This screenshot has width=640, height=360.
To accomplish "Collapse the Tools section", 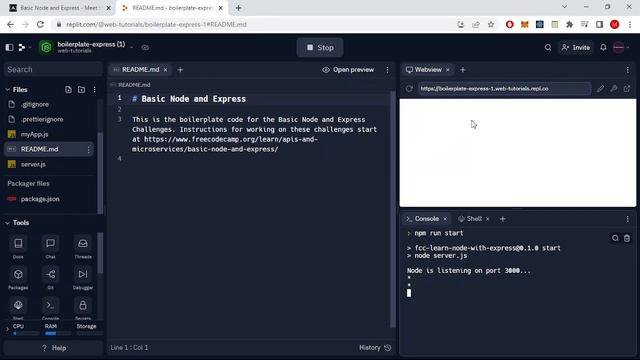I will [x=7, y=223].
